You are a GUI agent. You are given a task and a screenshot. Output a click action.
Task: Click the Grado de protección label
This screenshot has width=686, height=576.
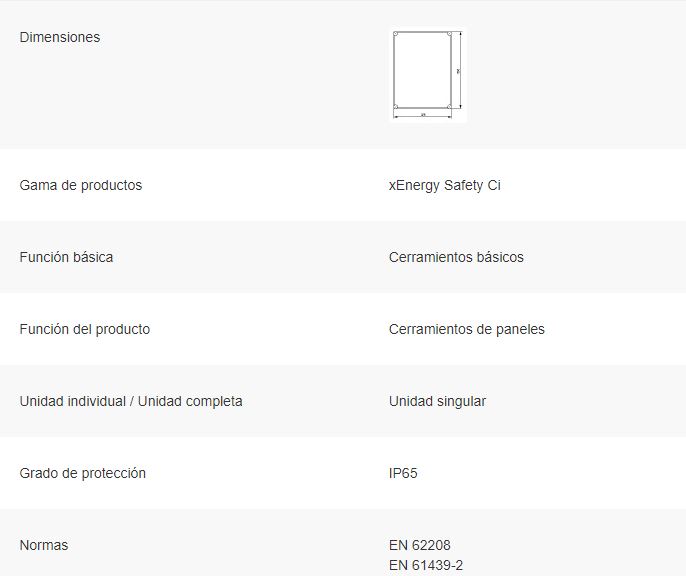pyautogui.click(x=83, y=473)
